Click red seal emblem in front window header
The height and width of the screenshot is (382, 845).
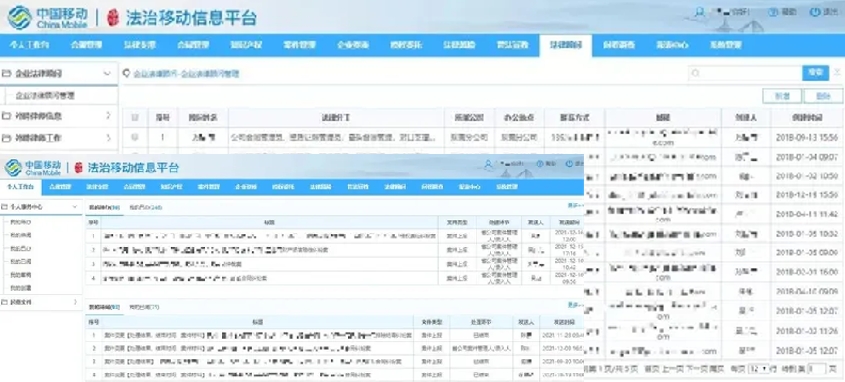pos(78,168)
